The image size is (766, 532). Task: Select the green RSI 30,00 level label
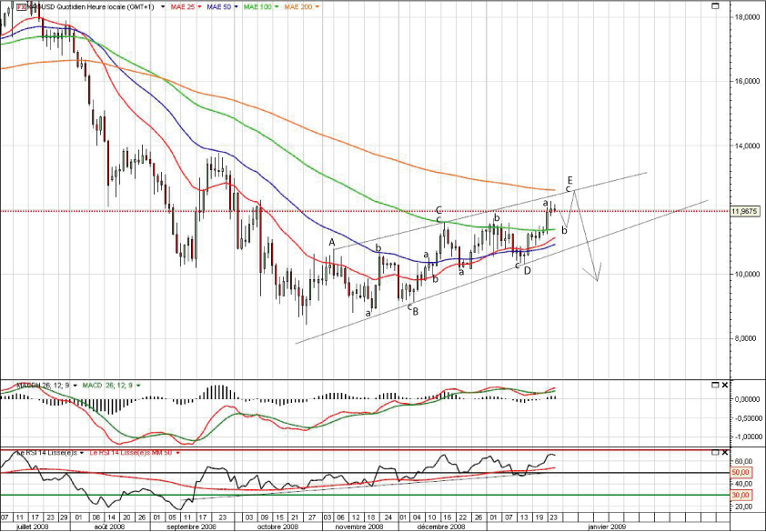[741, 495]
